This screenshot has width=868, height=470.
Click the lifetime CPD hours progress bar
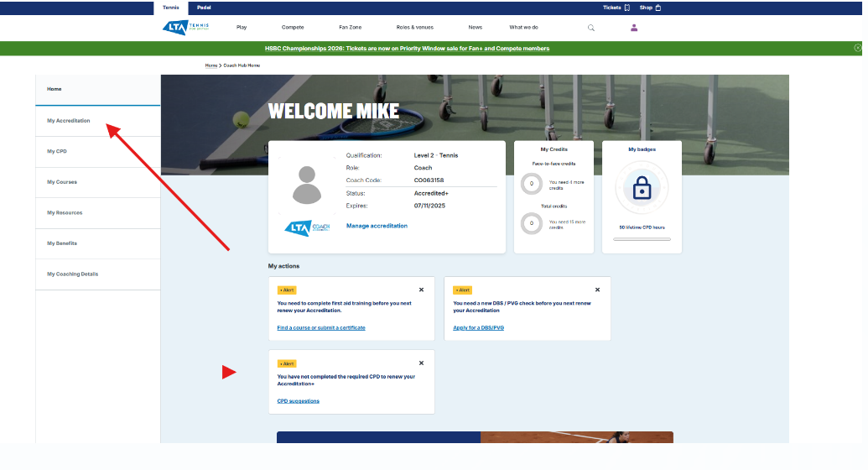(x=642, y=239)
